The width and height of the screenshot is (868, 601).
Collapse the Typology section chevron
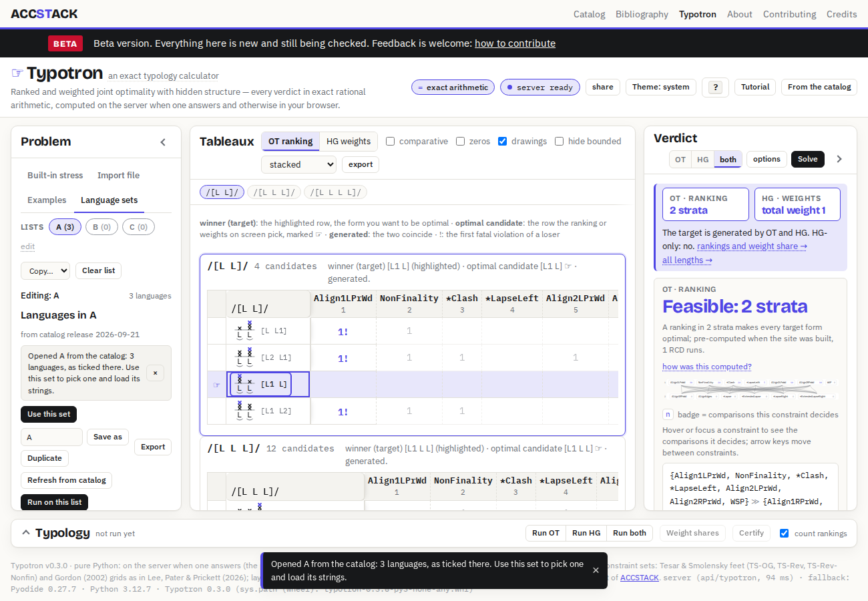click(x=26, y=533)
